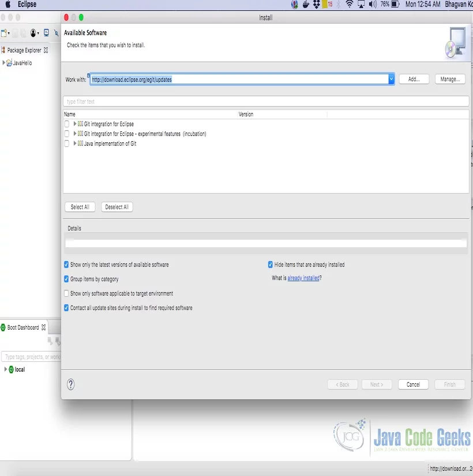
Task: Click the Bluetooth menu bar icon
Action: [x=339, y=4]
